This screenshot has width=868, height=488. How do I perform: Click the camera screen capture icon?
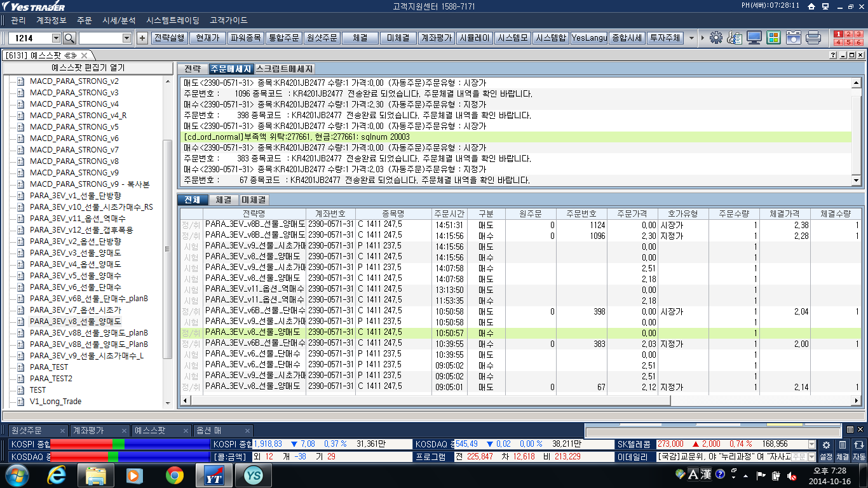click(x=792, y=37)
